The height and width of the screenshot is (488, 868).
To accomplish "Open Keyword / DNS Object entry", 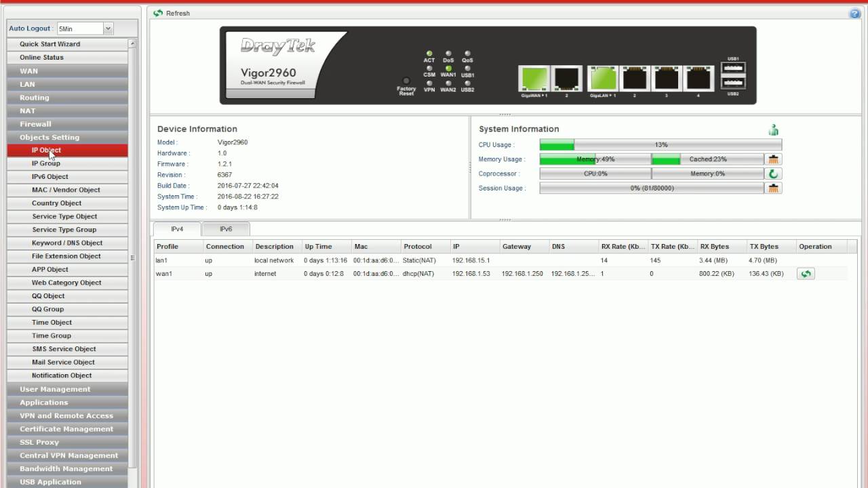I will coord(67,243).
